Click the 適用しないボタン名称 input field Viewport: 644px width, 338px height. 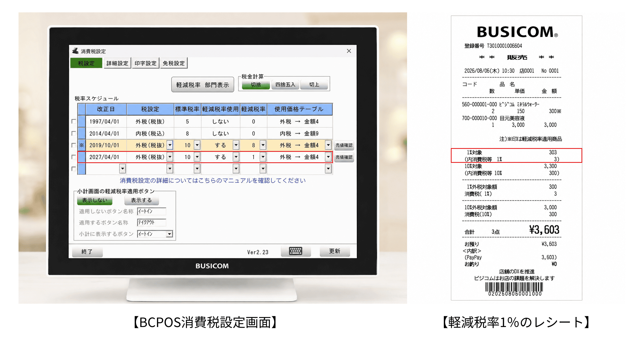pyautogui.click(x=152, y=211)
